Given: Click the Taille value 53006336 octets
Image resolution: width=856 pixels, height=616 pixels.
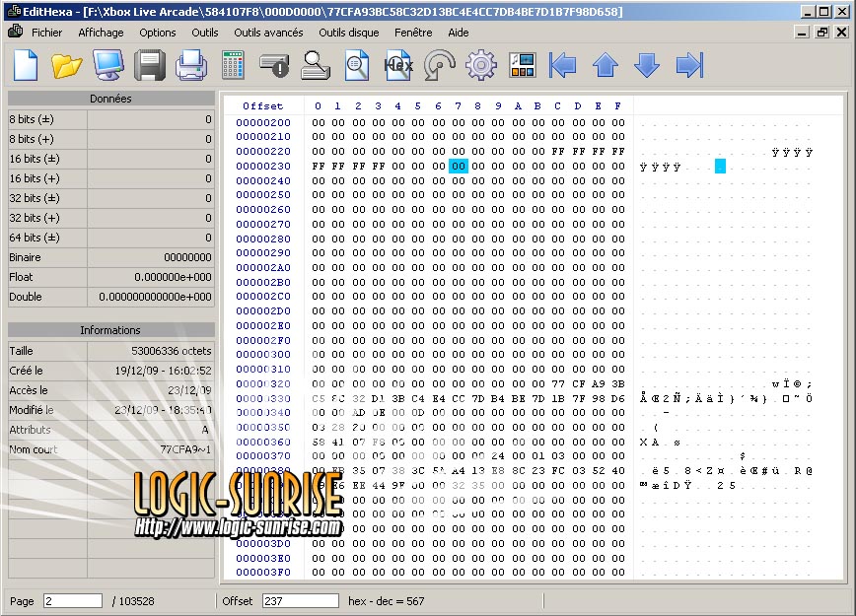Looking at the screenshot, I should pyautogui.click(x=171, y=351).
